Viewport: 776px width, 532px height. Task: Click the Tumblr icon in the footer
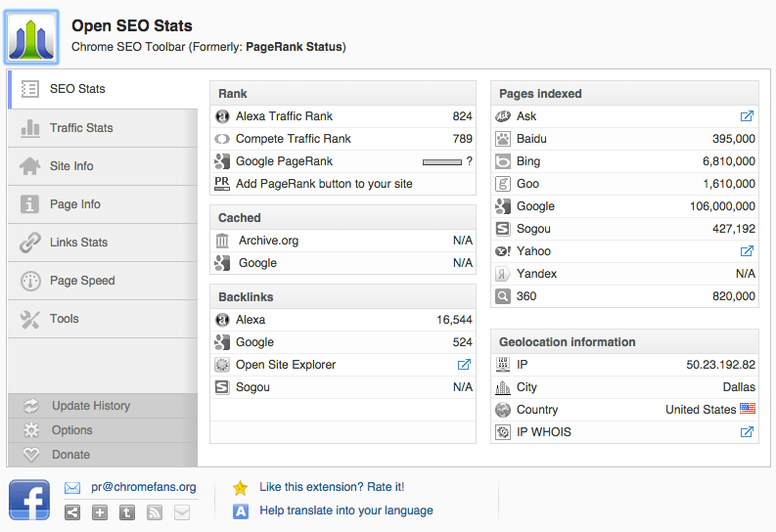[127, 512]
